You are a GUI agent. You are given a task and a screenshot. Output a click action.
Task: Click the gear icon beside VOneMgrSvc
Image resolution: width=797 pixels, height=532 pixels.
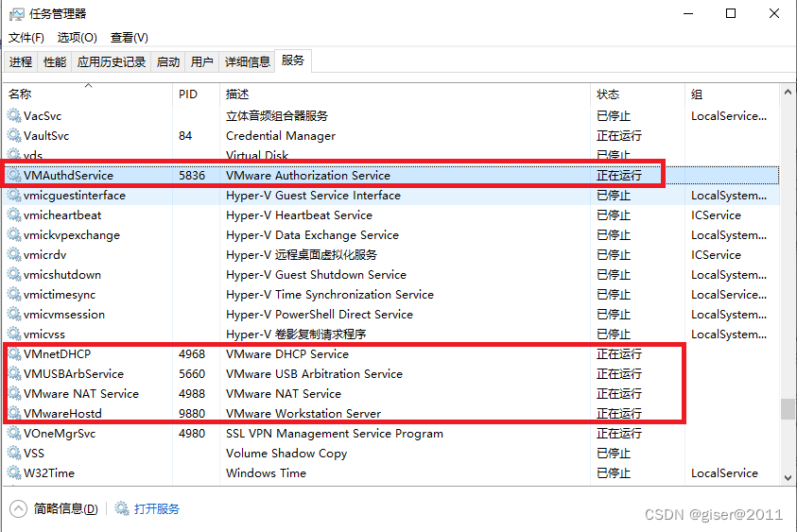coord(14,433)
